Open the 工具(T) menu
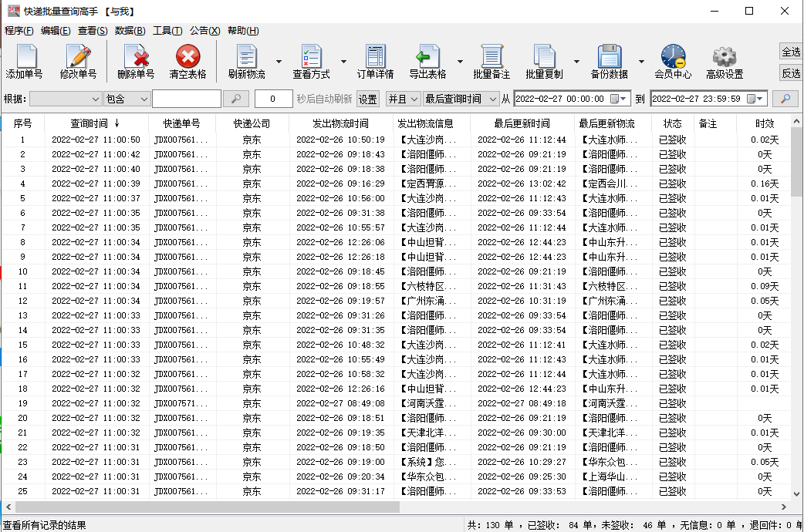Image resolution: width=804 pixels, height=532 pixels. [x=167, y=31]
